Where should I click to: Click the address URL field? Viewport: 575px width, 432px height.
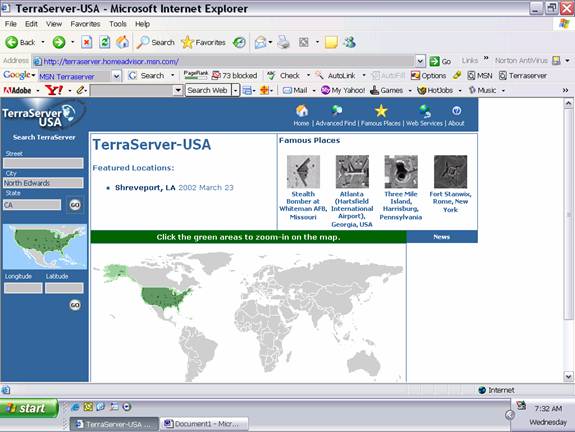[224, 61]
